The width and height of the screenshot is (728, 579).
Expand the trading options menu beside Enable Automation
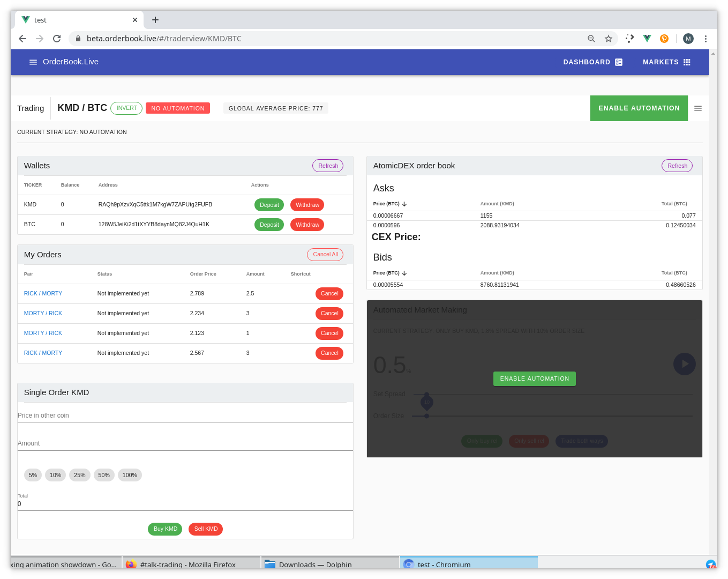click(697, 108)
